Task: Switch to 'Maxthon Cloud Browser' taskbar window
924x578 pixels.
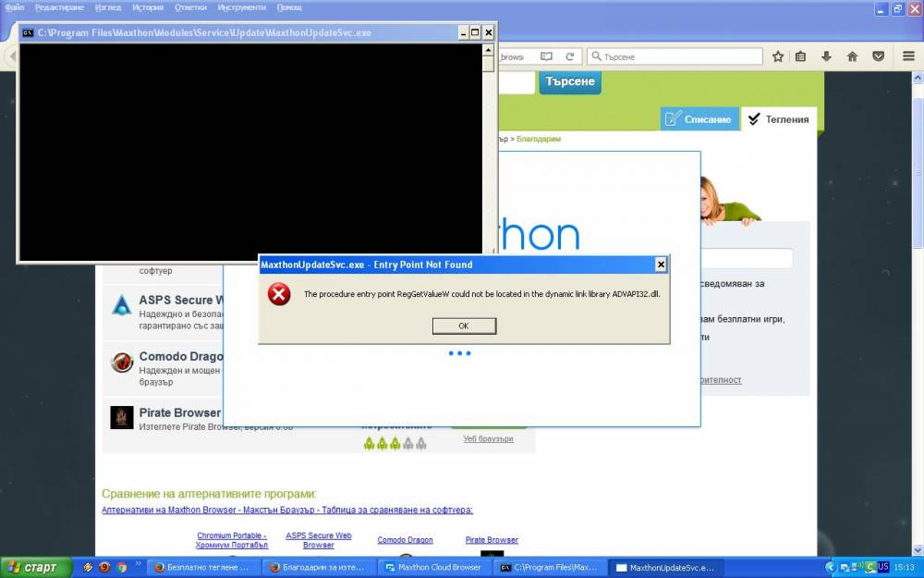Action: (433, 568)
